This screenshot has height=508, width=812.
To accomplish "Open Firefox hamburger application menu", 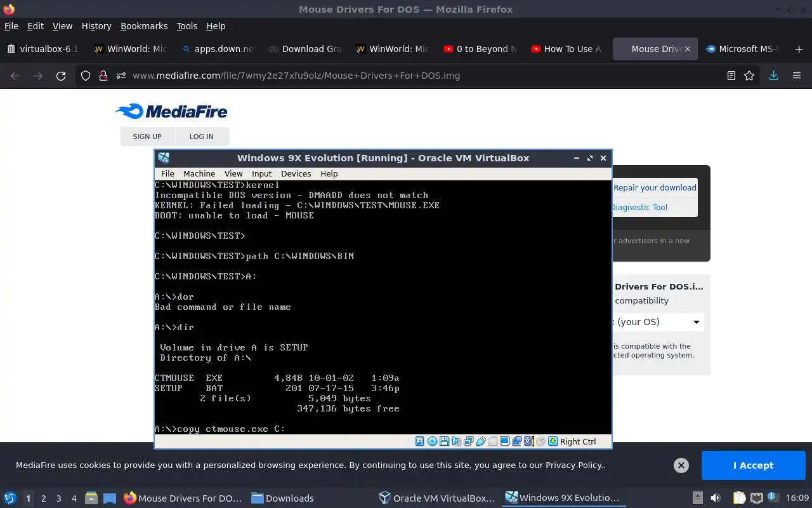I will [x=797, y=76].
